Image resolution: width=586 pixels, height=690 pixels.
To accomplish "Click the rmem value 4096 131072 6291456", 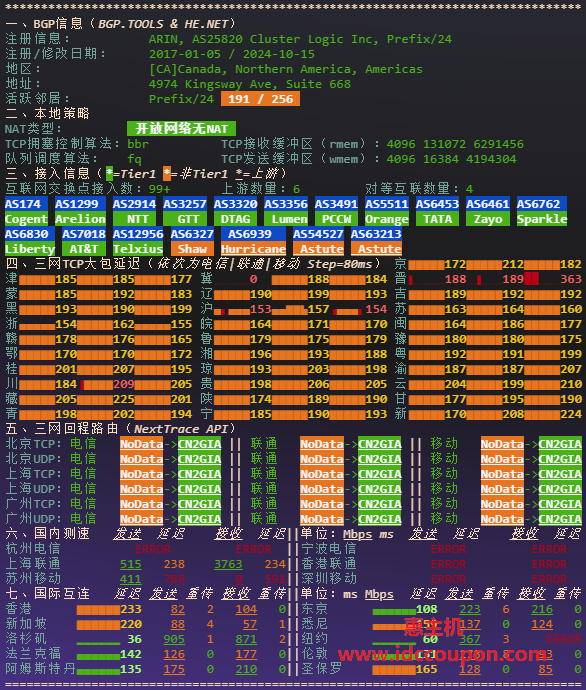I will pos(455,144).
